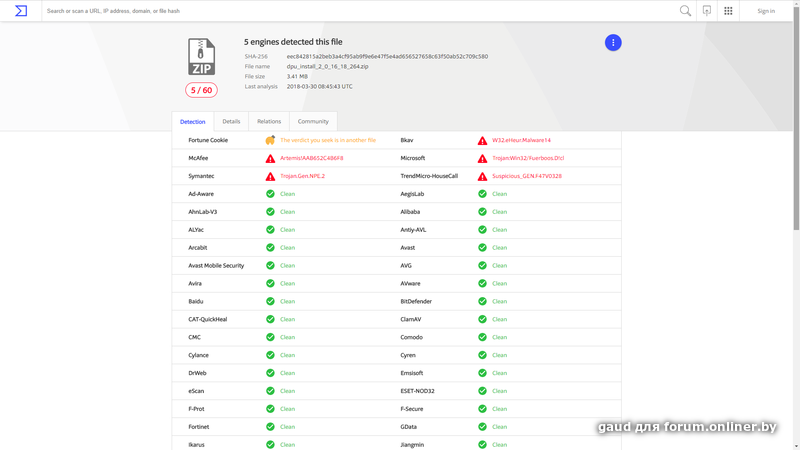Click the Sign in link
The image size is (800, 450).
coord(766,11)
